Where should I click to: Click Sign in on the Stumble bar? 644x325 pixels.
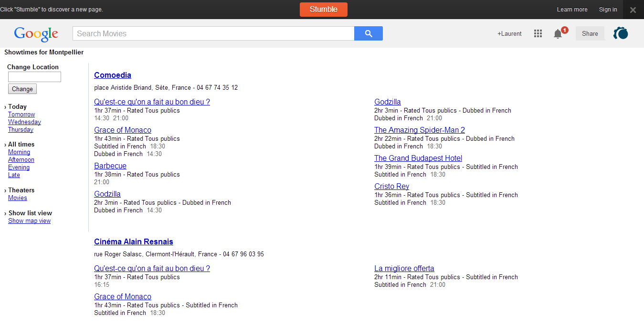click(608, 10)
